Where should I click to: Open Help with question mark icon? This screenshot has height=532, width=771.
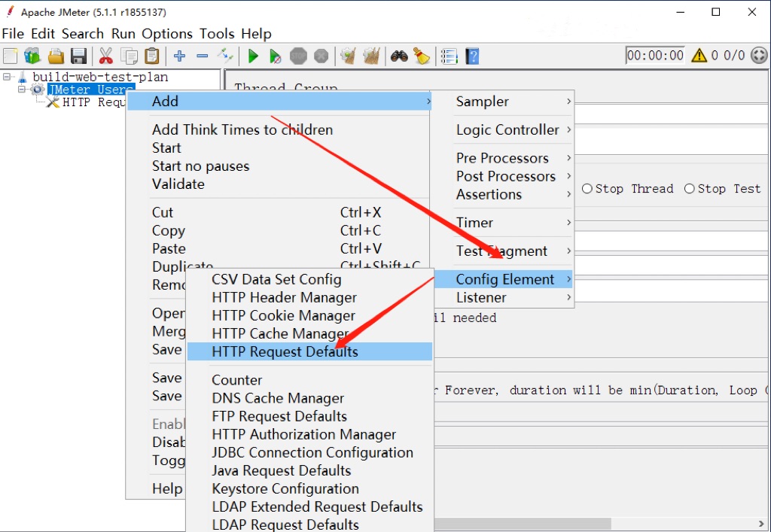(472, 56)
